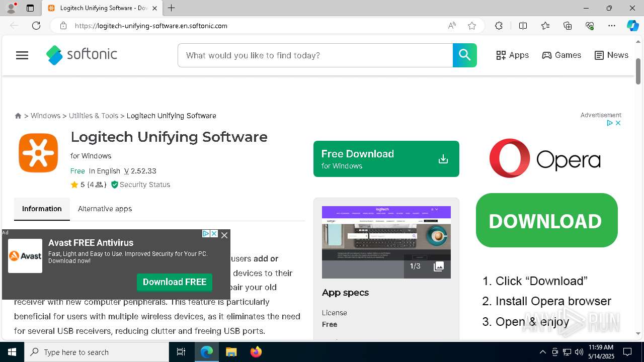Click the Softonic logo

pos(82,55)
